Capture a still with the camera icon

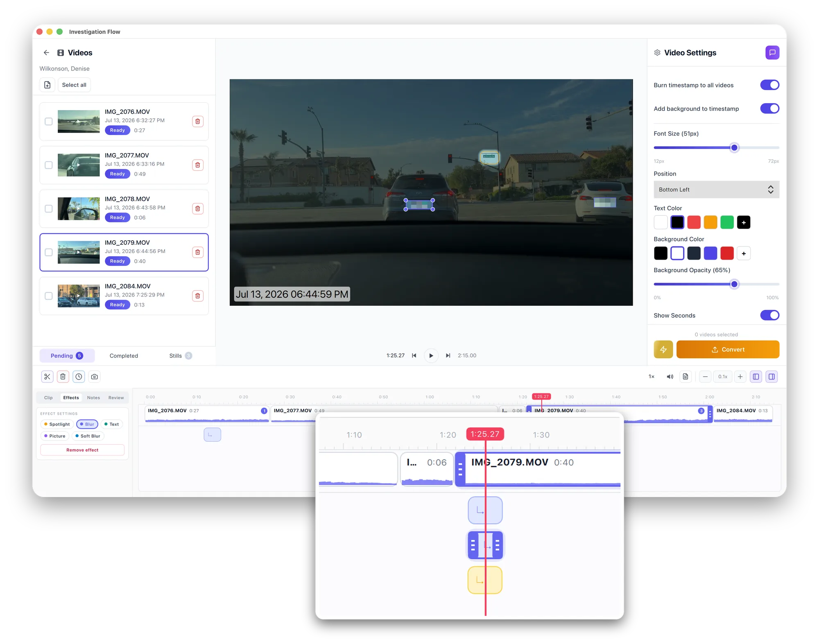[x=95, y=377]
